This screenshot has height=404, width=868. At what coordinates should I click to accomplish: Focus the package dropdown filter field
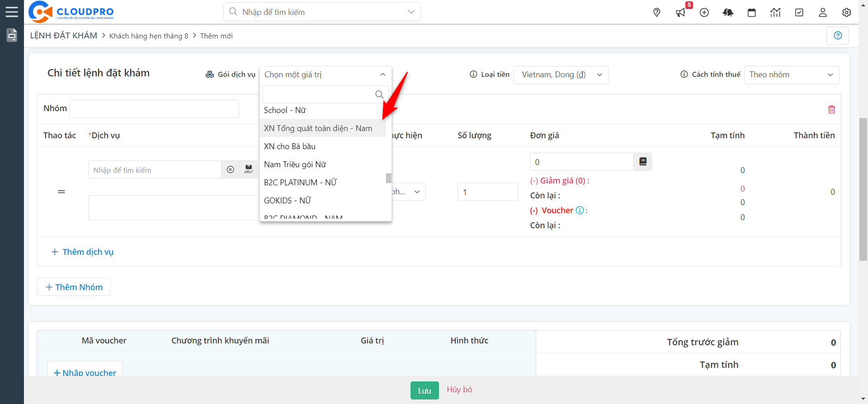(x=325, y=94)
